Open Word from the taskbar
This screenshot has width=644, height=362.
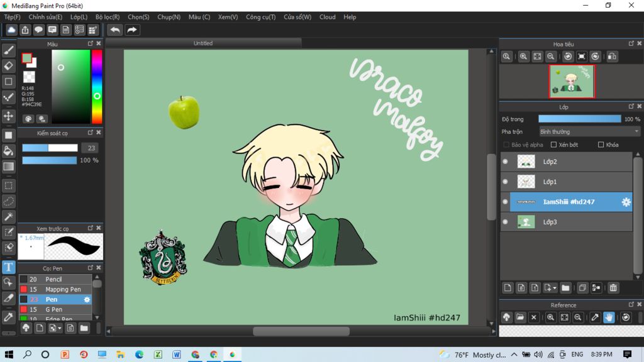(177, 354)
